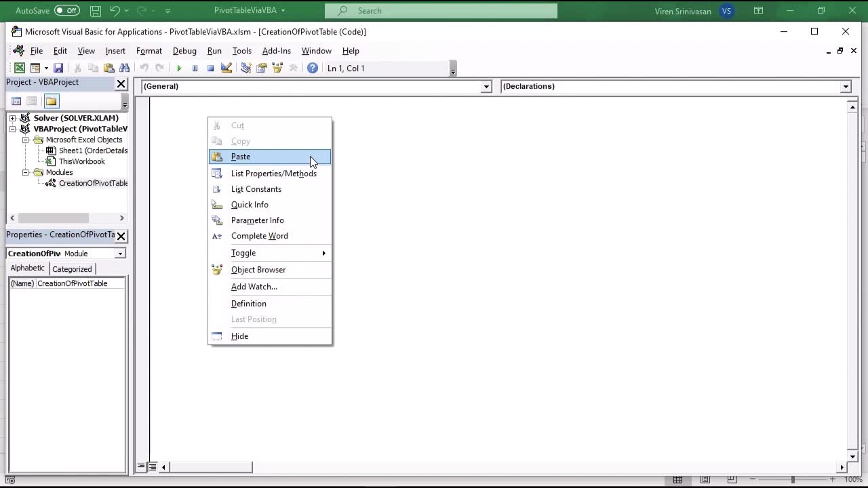Switch to the Alphabetic tab
This screenshot has height=488, width=868.
tap(27, 268)
